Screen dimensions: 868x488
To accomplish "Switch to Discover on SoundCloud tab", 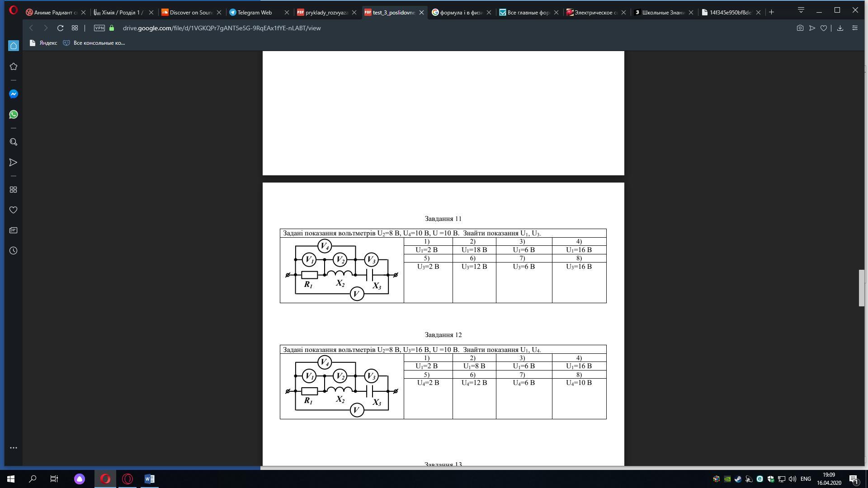I will 191,13.
